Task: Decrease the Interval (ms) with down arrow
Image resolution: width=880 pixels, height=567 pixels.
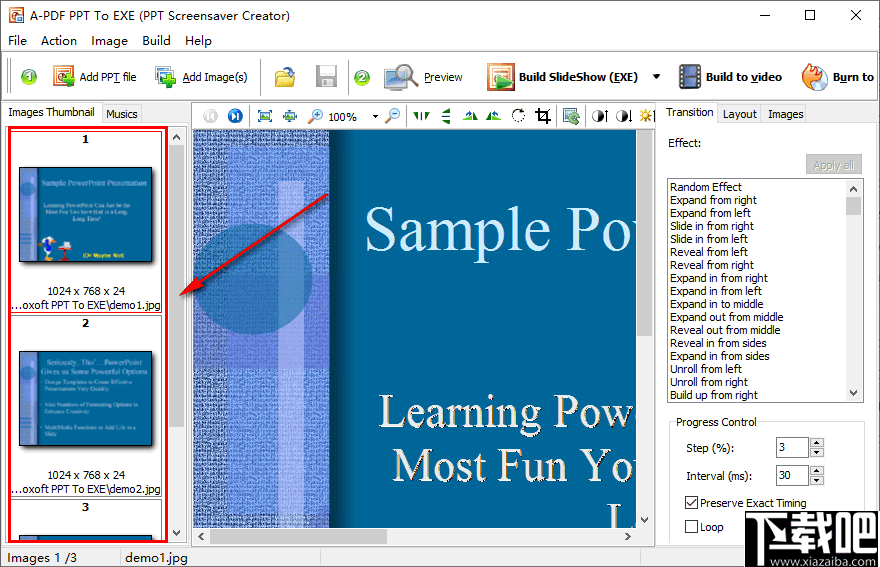Action: [817, 481]
